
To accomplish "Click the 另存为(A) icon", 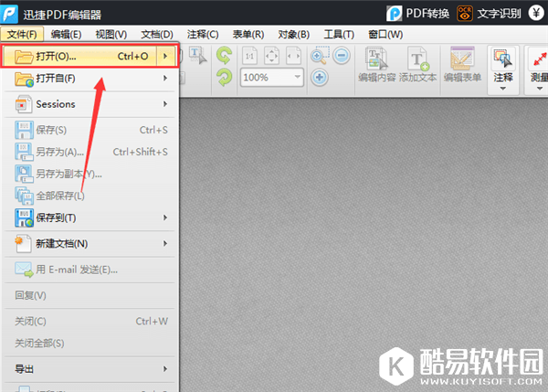I will pyautogui.click(x=24, y=152).
